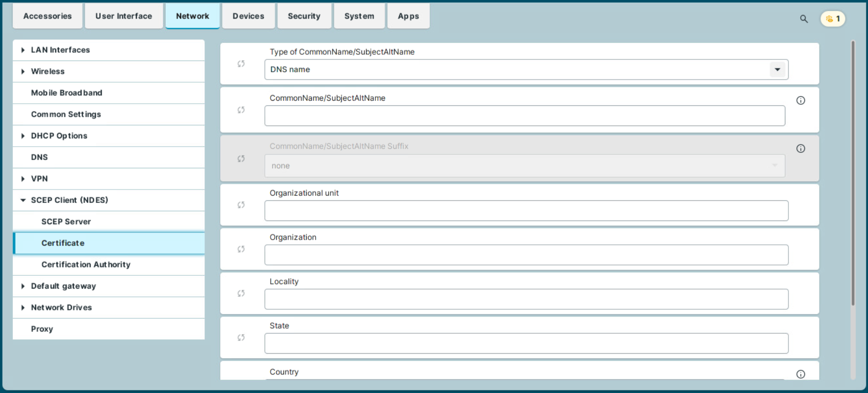Show info for the Country field
The height and width of the screenshot is (393, 868).
click(800, 374)
